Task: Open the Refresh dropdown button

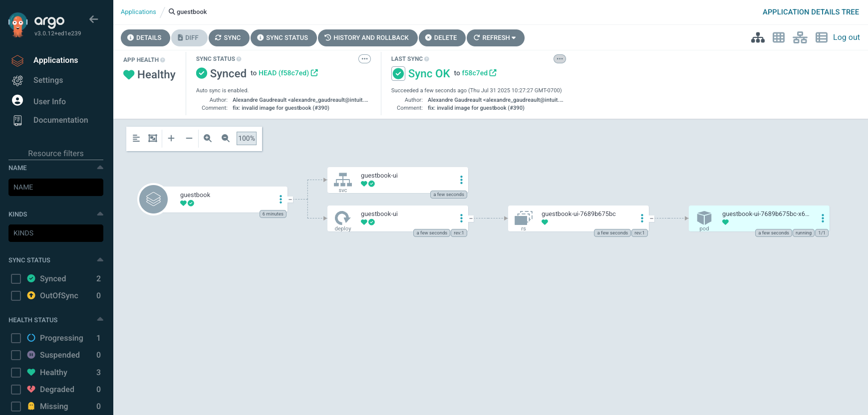Action: pyautogui.click(x=495, y=38)
